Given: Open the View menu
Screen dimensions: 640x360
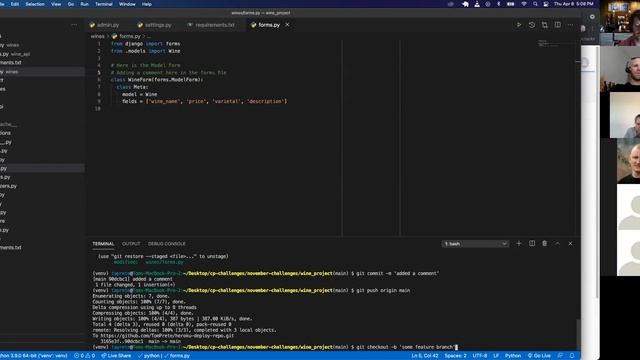Looking at the screenshot, I should tap(56, 4).
